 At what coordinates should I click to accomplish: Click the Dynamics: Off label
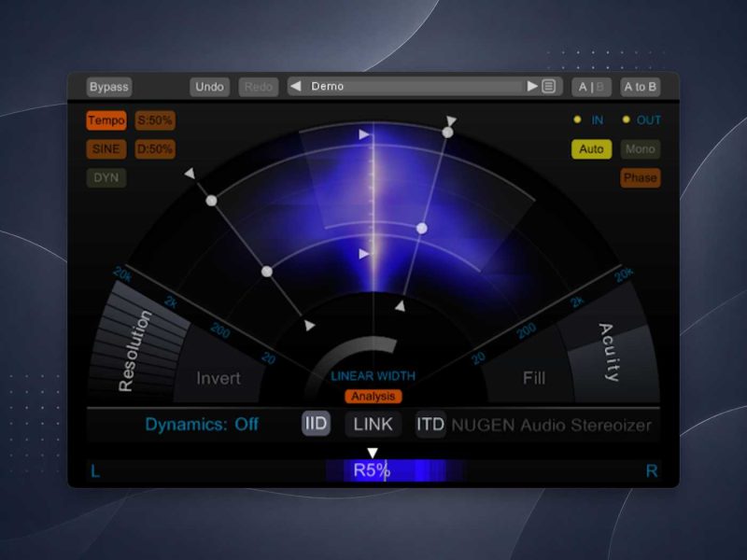[x=202, y=424]
